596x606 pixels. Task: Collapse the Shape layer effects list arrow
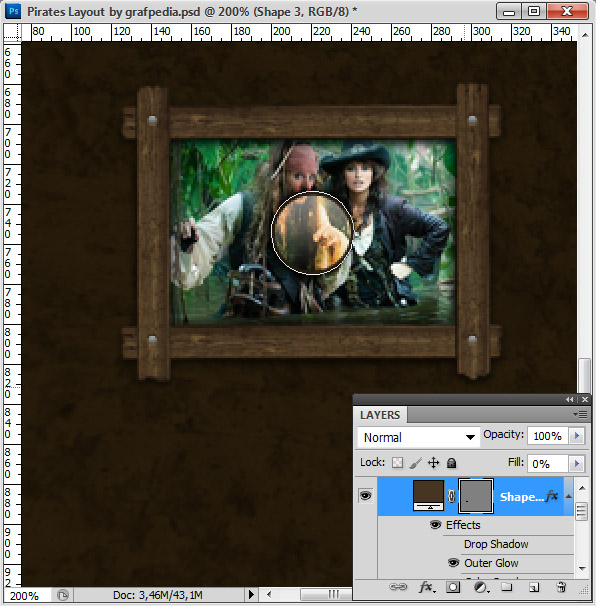coord(569,496)
